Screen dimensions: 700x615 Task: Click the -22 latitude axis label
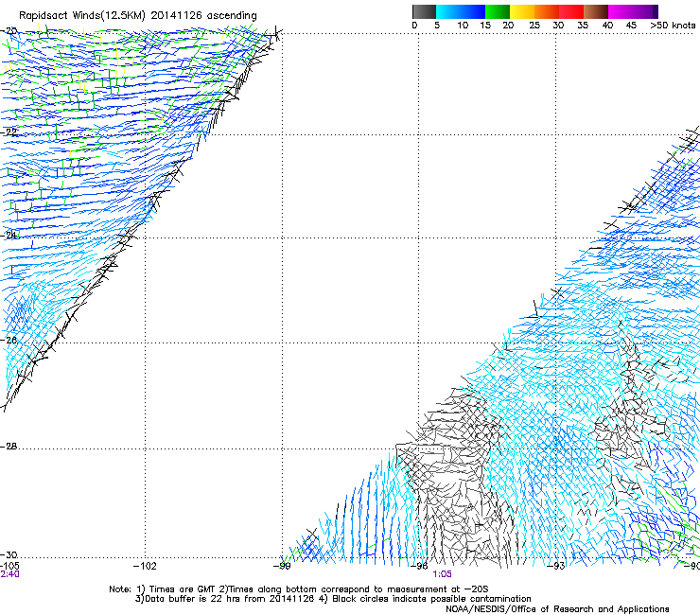click(x=9, y=132)
